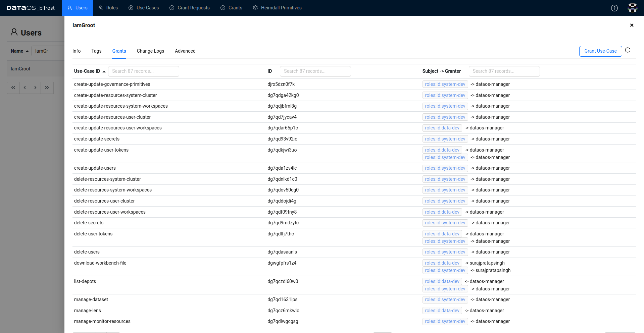Go to first page of users

coord(13,88)
